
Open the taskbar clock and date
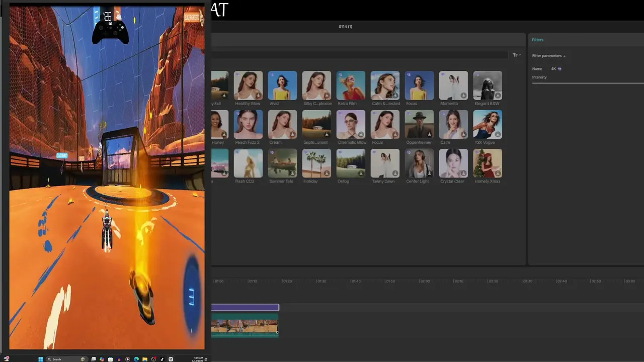(x=197, y=359)
